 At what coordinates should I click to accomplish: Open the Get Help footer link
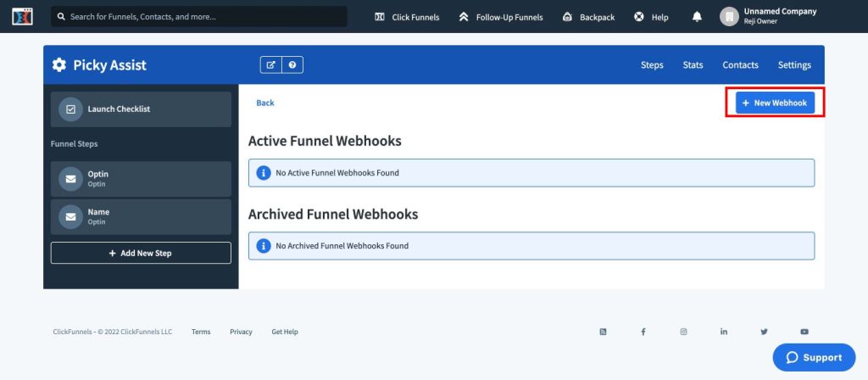285,332
